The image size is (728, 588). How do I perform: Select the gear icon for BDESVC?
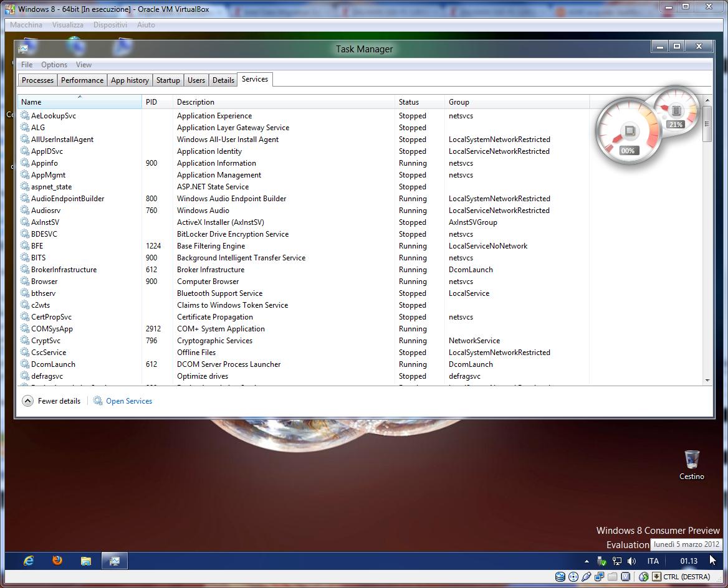click(x=25, y=234)
